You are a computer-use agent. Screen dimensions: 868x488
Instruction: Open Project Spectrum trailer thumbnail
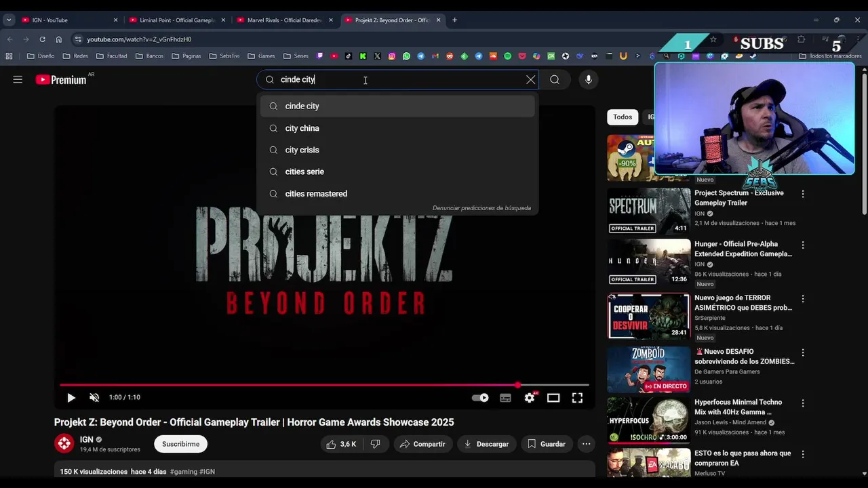(x=648, y=211)
